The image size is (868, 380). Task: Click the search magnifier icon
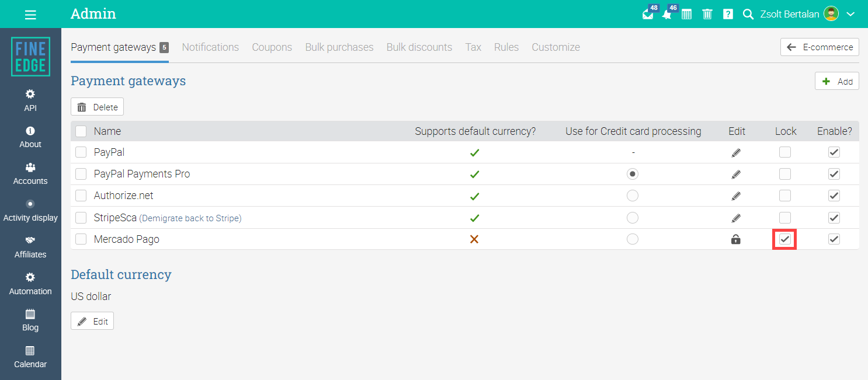(748, 15)
